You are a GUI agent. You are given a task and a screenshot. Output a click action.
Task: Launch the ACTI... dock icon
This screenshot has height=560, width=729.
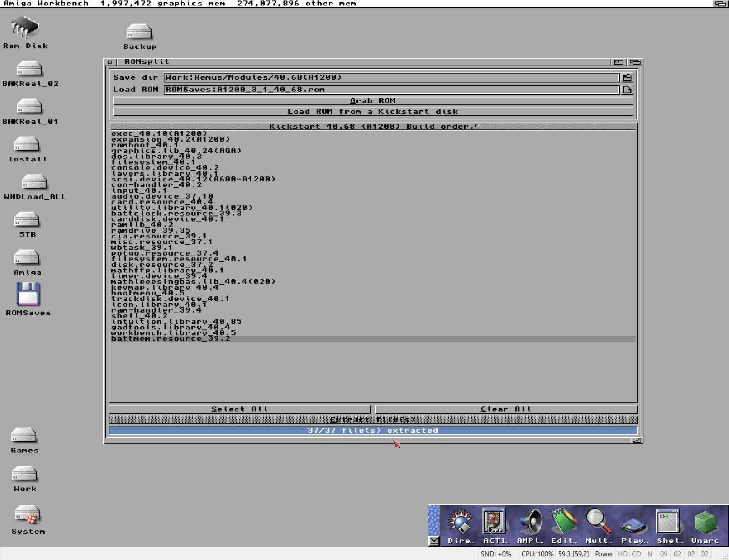(x=495, y=526)
